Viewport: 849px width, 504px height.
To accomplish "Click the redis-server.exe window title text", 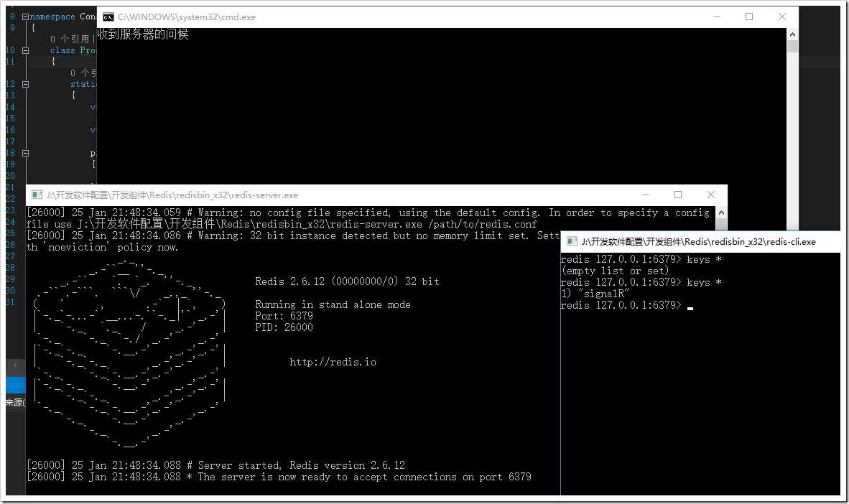I will (x=172, y=195).
